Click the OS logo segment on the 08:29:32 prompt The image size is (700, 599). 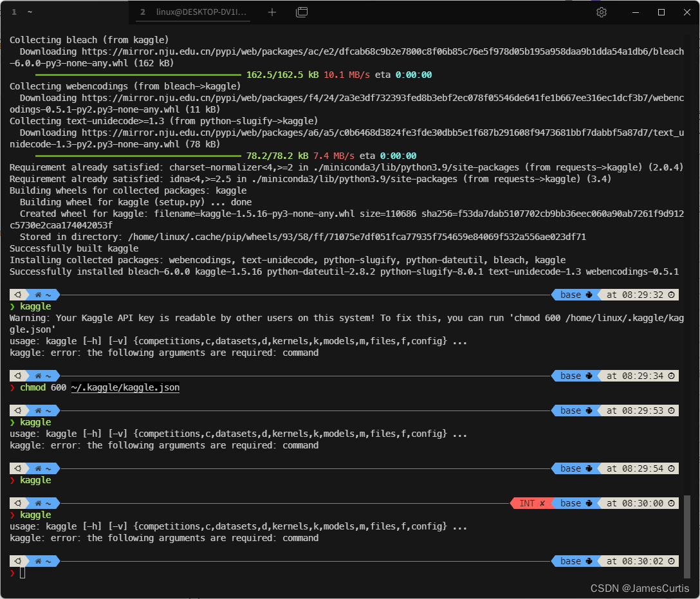click(x=18, y=295)
